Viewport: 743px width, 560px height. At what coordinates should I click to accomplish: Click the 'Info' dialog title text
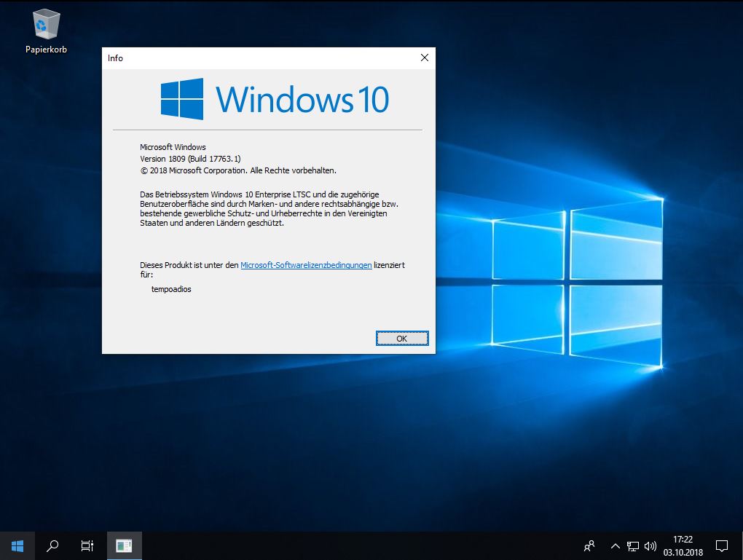pos(115,58)
